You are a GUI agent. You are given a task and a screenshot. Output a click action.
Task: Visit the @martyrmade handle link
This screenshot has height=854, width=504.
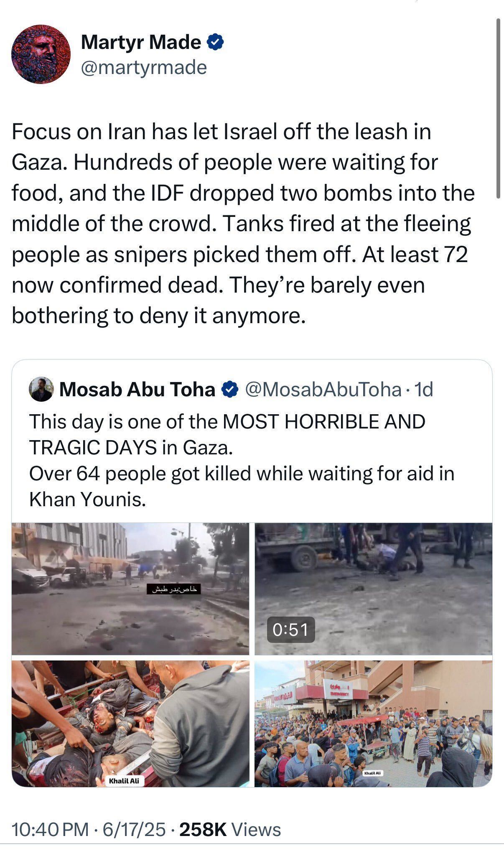143,67
